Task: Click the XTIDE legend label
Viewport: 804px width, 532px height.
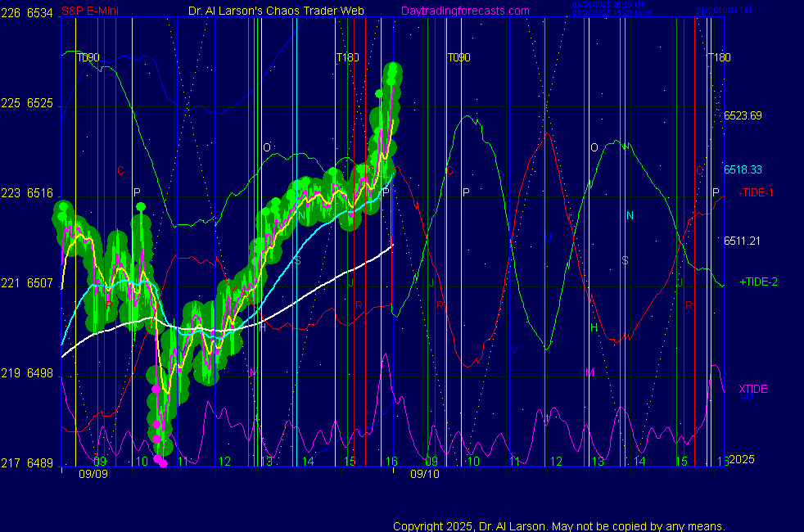Action: click(752, 389)
